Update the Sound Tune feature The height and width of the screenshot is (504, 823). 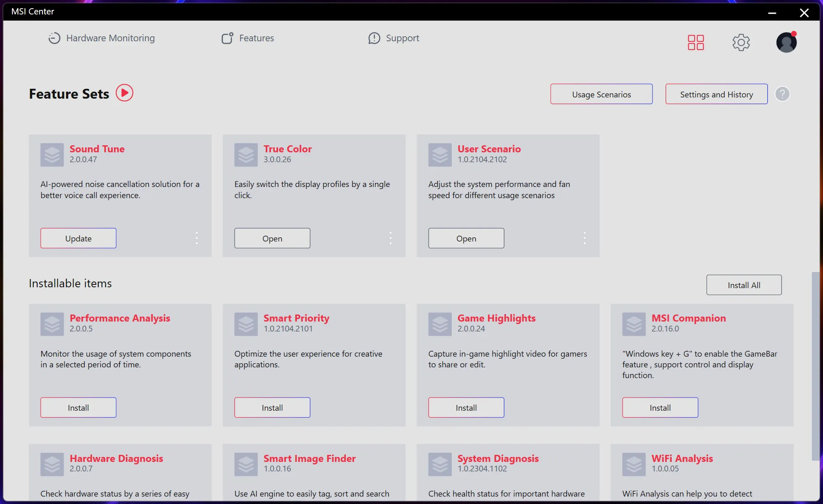tap(78, 238)
